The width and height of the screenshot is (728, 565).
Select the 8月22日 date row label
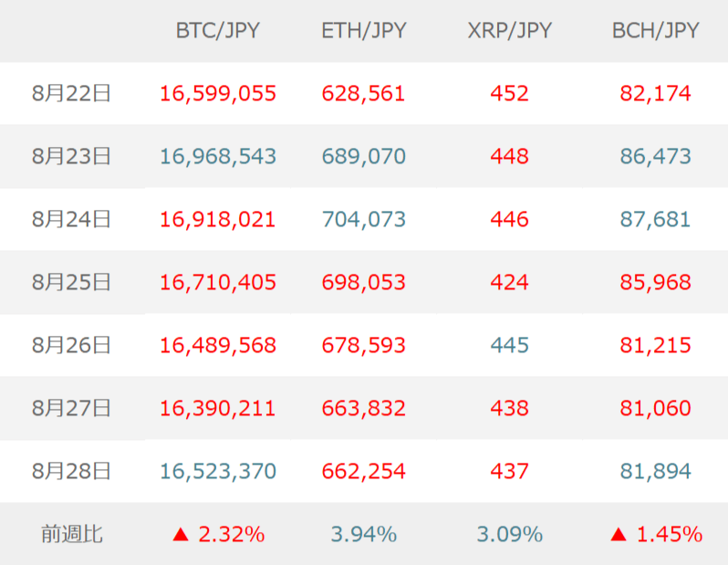pos(71,93)
